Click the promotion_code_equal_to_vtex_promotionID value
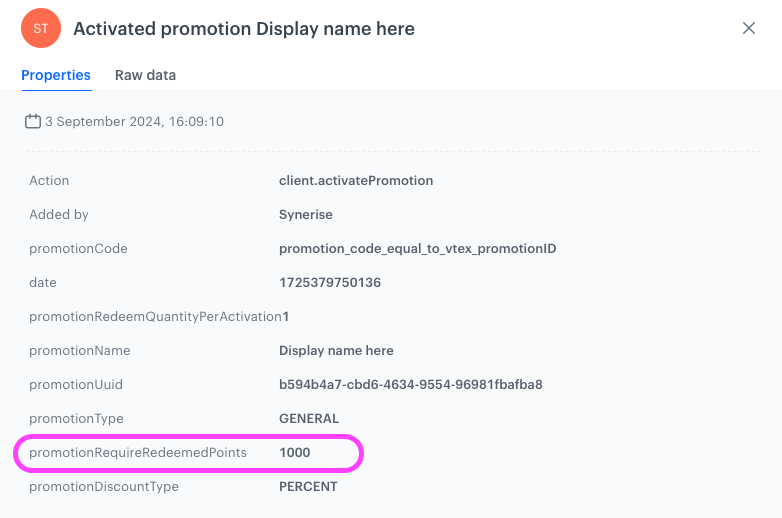 point(417,249)
